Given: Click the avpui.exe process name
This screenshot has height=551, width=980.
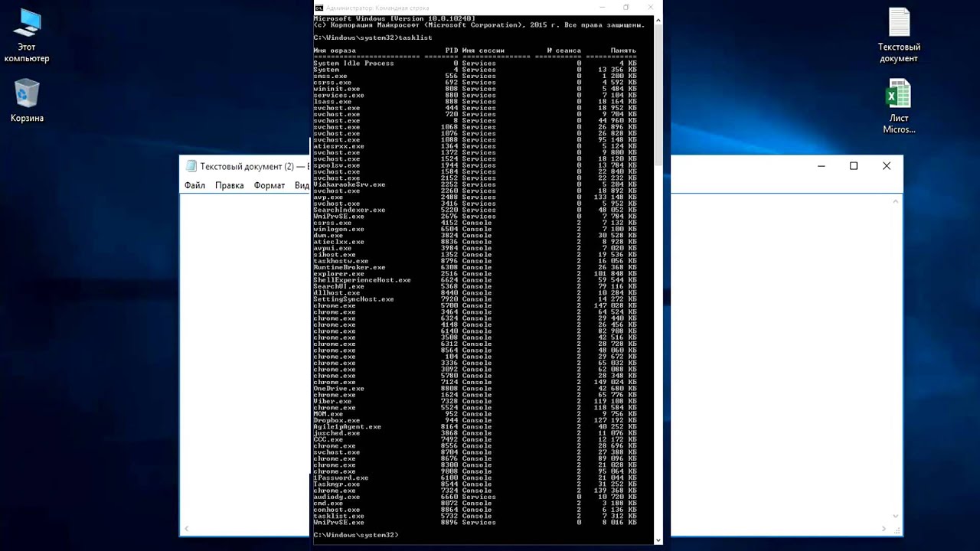Looking at the screenshot, I should [x=332, y=248].
